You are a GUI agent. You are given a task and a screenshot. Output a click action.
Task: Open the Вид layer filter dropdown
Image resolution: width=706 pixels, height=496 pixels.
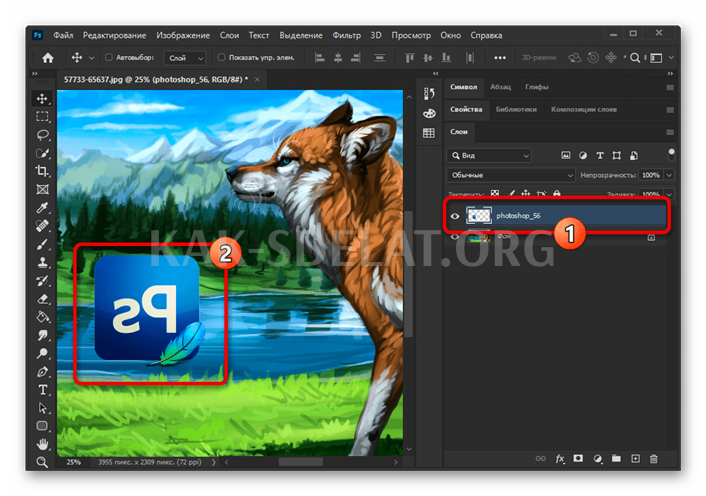coord(489,155)
